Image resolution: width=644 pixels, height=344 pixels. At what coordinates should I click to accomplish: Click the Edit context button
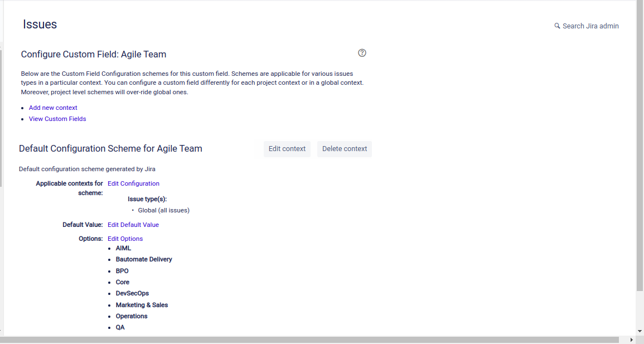click(287, 149)
